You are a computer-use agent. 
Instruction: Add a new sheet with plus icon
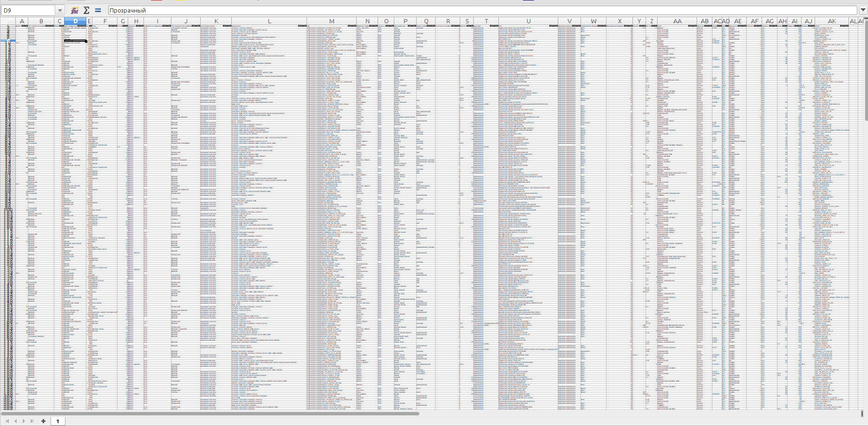click(x=43, y=421)
